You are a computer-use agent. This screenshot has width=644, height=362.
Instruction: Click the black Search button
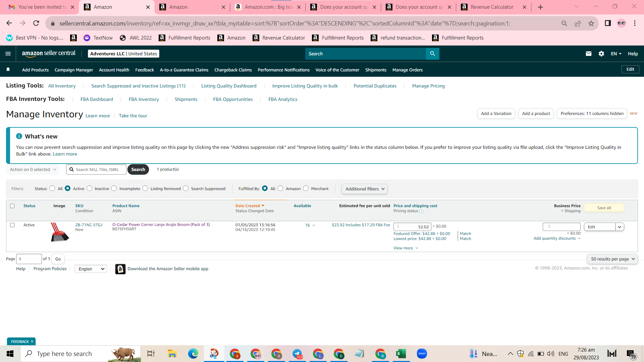click(x=138, y=170)
